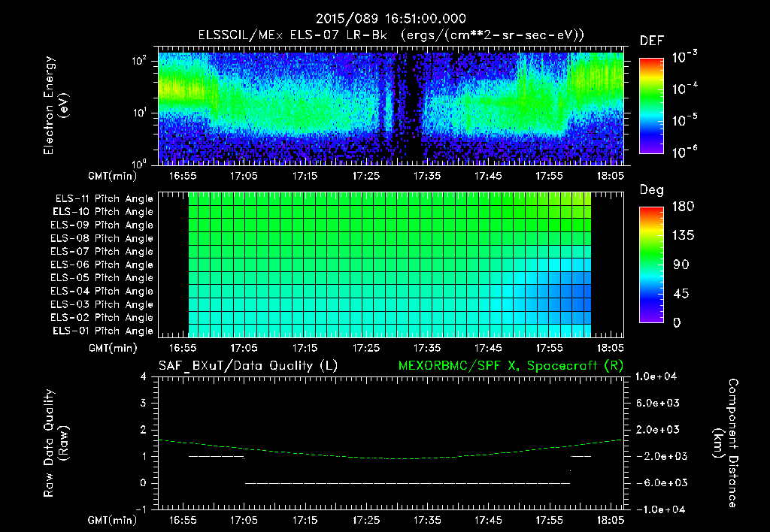
Task: Select the ELS-11 Pitch Angle row label
Action: pyautogui.click(x=104, y=199)
